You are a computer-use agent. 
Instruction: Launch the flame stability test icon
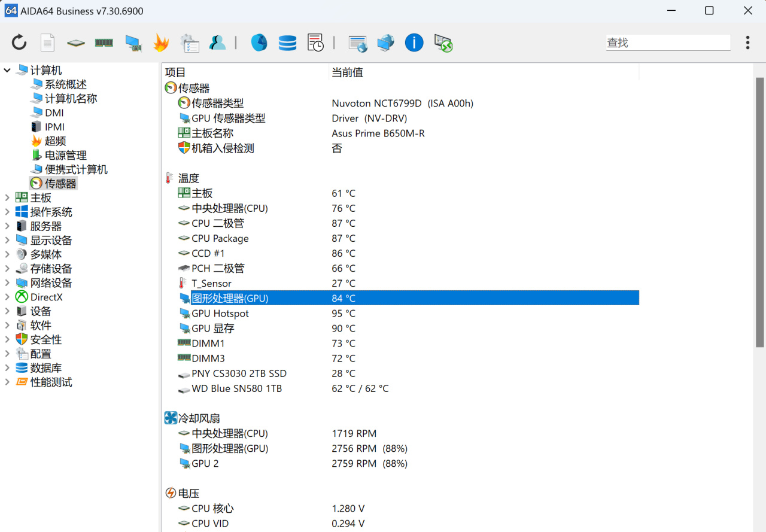point(161,42)
